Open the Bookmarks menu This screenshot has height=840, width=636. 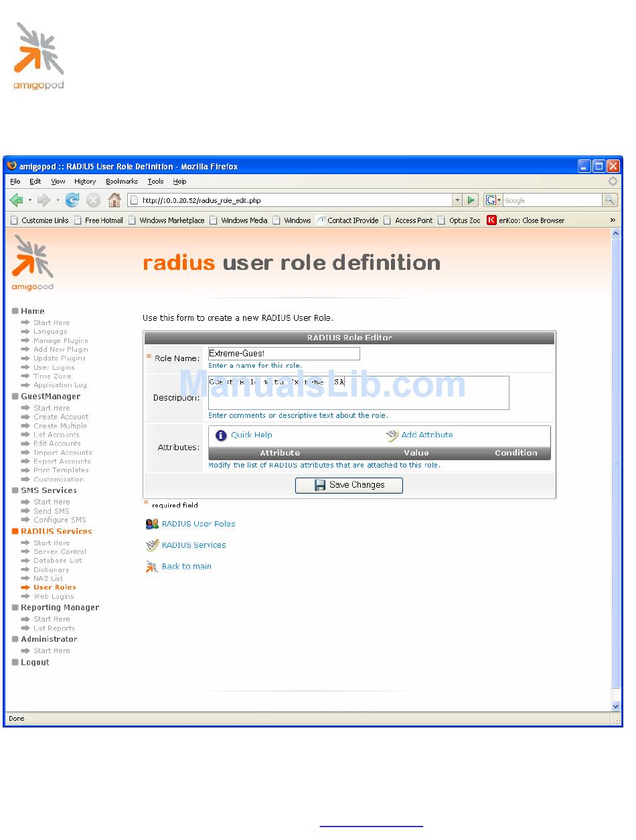pos(121,182)
